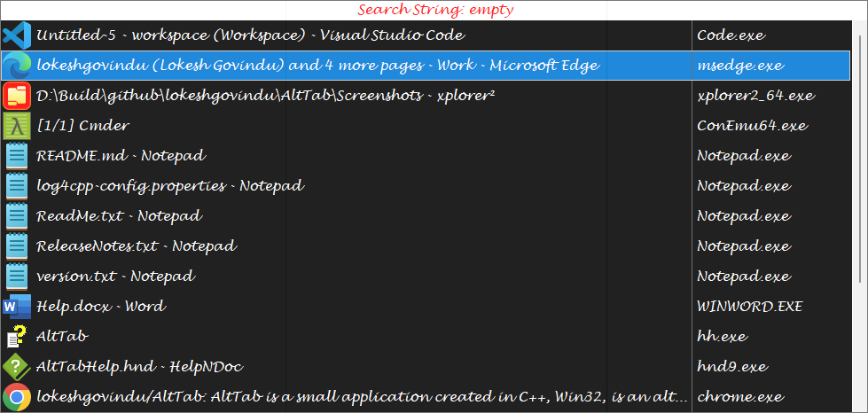Click the Visual Studio Code icon
This screenshot has height=413, width=868.
(x=17, y=35)
